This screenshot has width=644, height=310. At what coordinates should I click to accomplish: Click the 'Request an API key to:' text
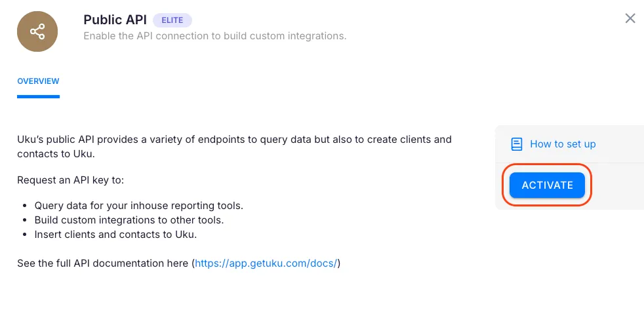pos(70,180)
